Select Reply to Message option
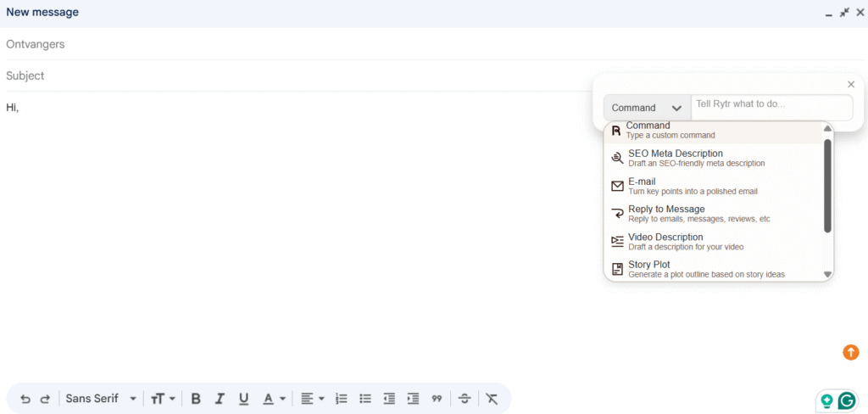This screenshot has width=868, height=414. (714, 214)
